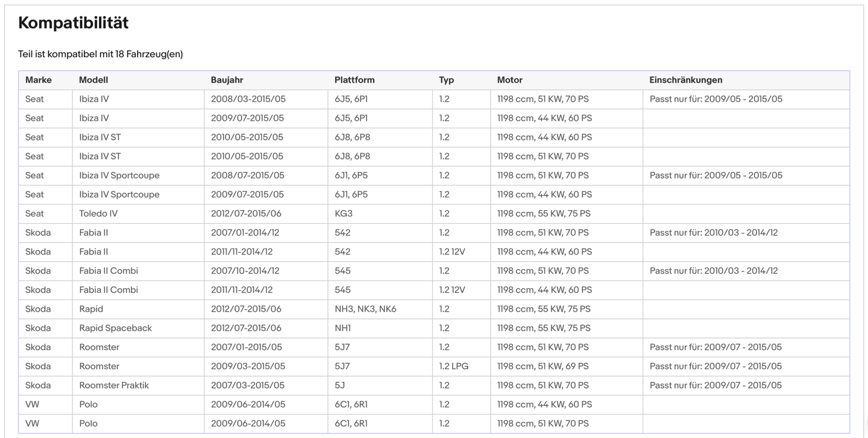Click the "1198 ccm, 51 KW, 69 PS" cell
The image size is (868, 438).
[542, 367]
